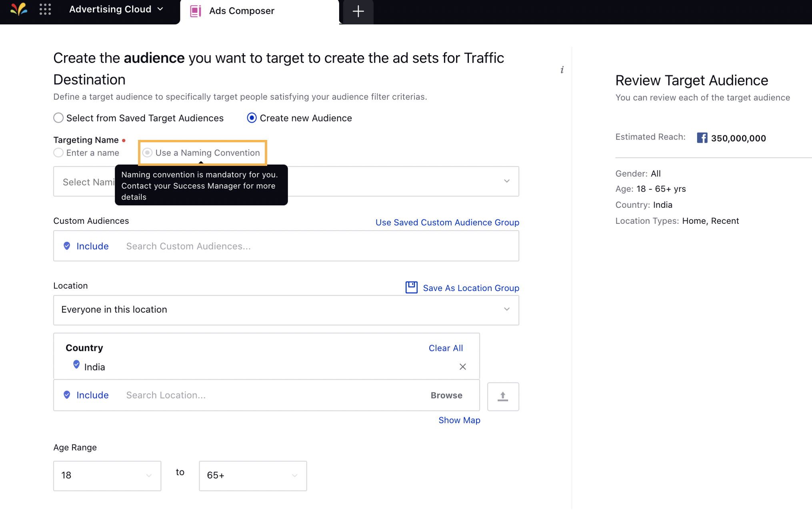Click the upload/import icon in Location section
This screenshot has height=510, width=812.
(503, 395)
